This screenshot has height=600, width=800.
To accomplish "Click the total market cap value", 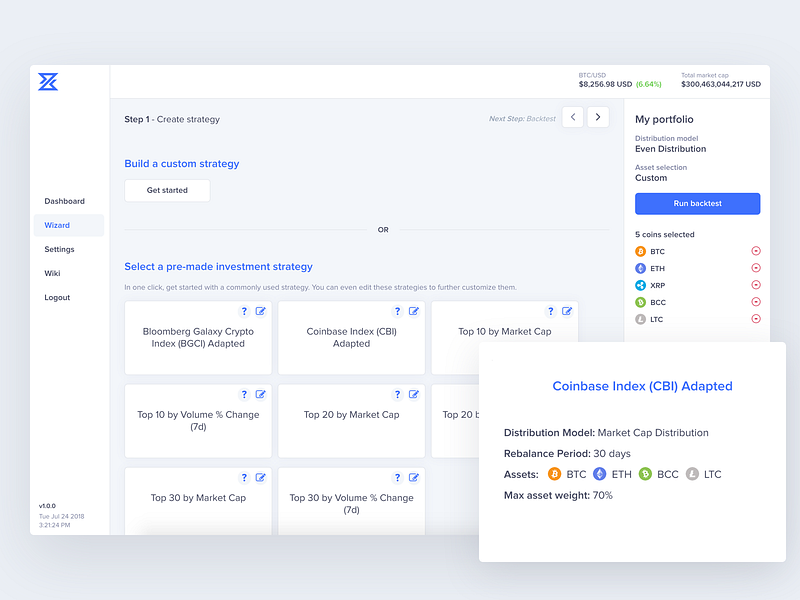I will click(721, 84).
